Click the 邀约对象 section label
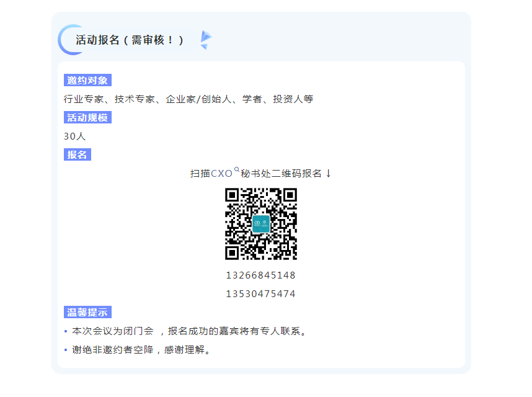Viewport: 532px width, 397px height. pos(87,81)
